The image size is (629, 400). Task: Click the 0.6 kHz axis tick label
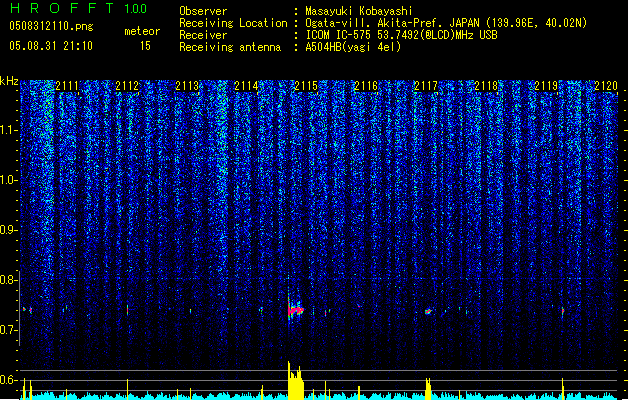tap(8, 380)
